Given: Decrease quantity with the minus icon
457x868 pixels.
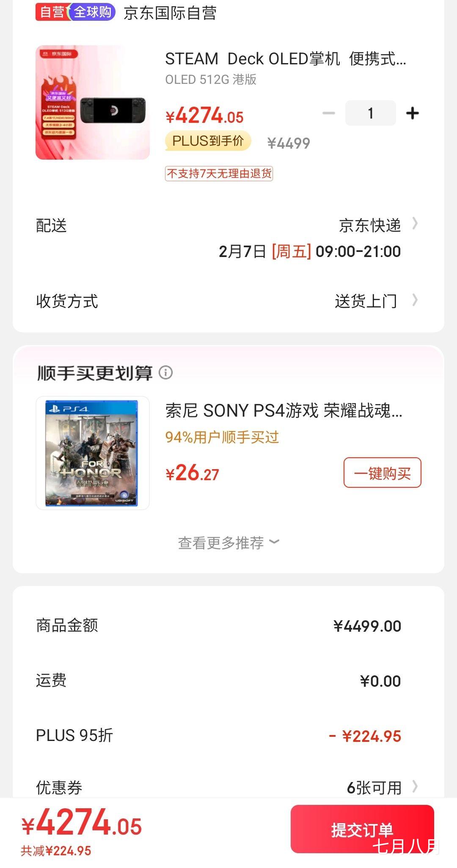Looking at the screenshot, I should tap(329, 113).
